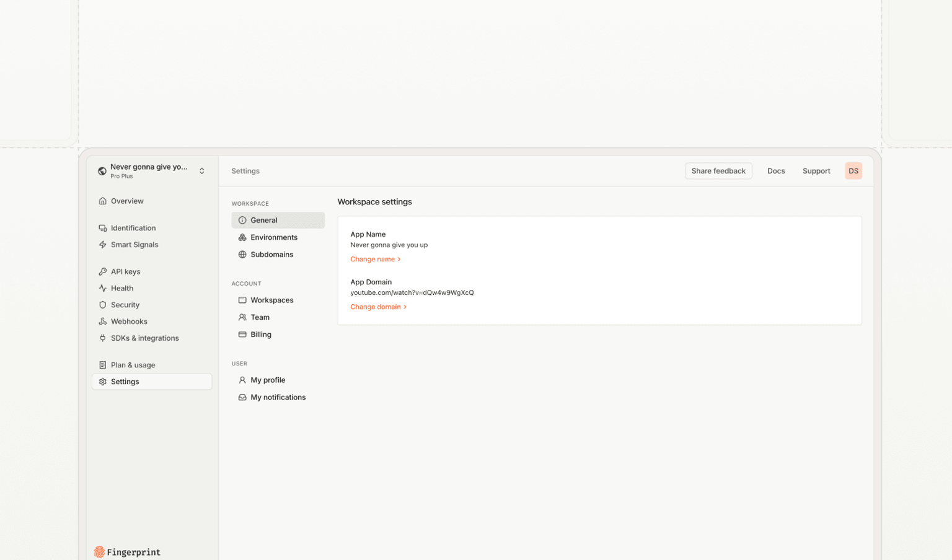Image resolution: width=952 pixels, height=560 pixels.
Task: Open the Health section
Action: point(123,288)
